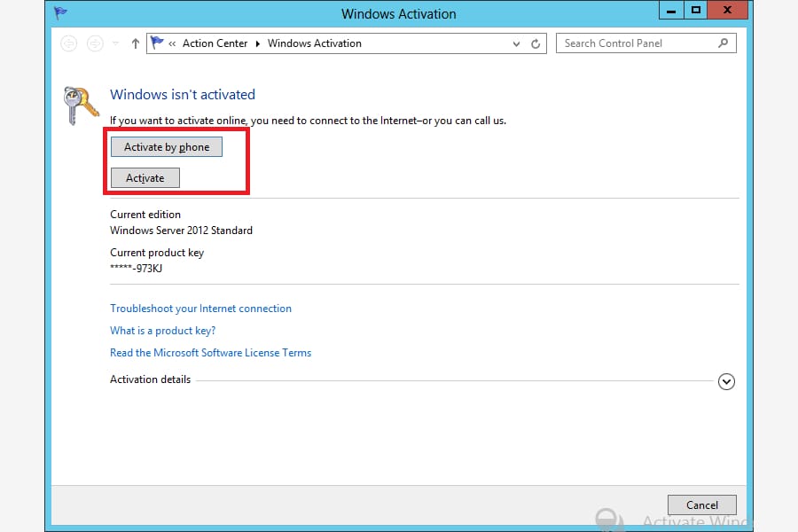
Task: Click the Current product key label
Action: point(157,253)
